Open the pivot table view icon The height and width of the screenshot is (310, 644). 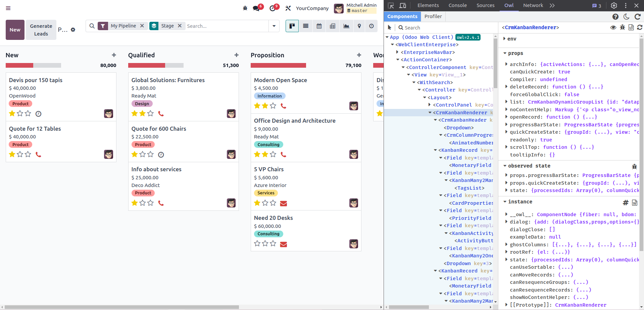[332, 26]
